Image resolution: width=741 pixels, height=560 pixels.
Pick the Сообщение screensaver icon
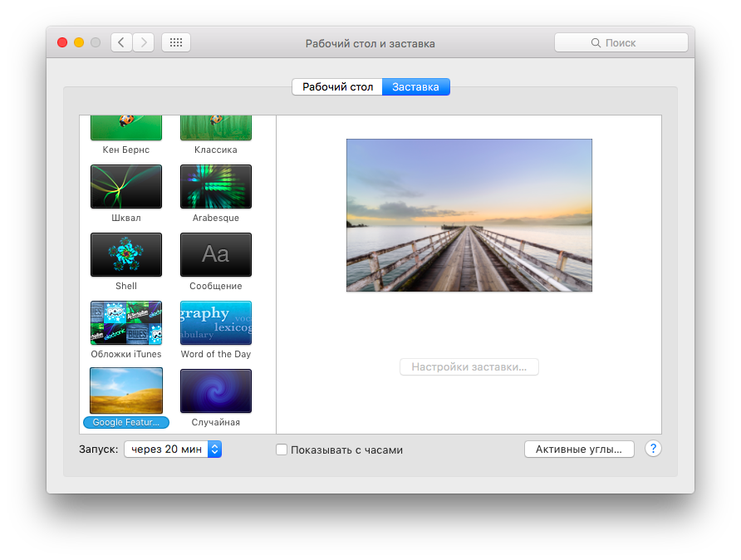coord(215,254)
